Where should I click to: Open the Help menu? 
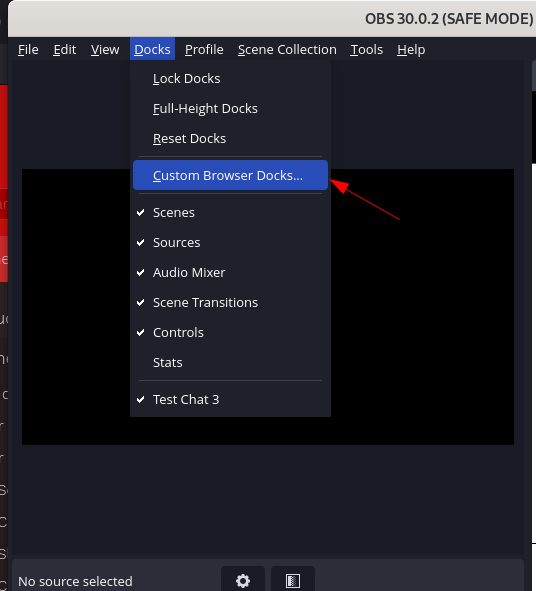411,49
